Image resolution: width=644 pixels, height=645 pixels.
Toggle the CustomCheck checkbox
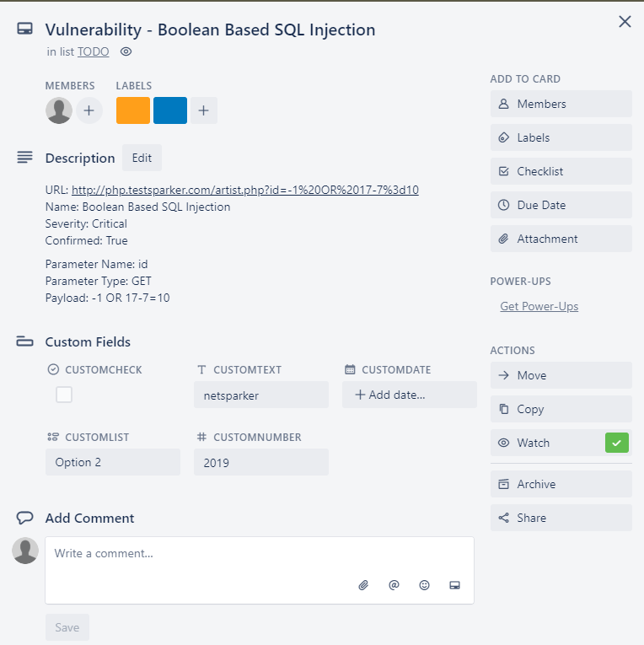64,395
